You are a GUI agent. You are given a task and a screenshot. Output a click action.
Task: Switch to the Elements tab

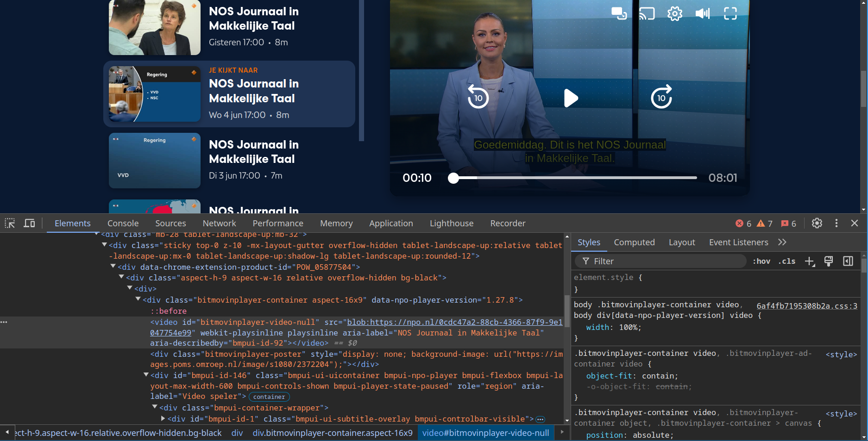(73, 224)
